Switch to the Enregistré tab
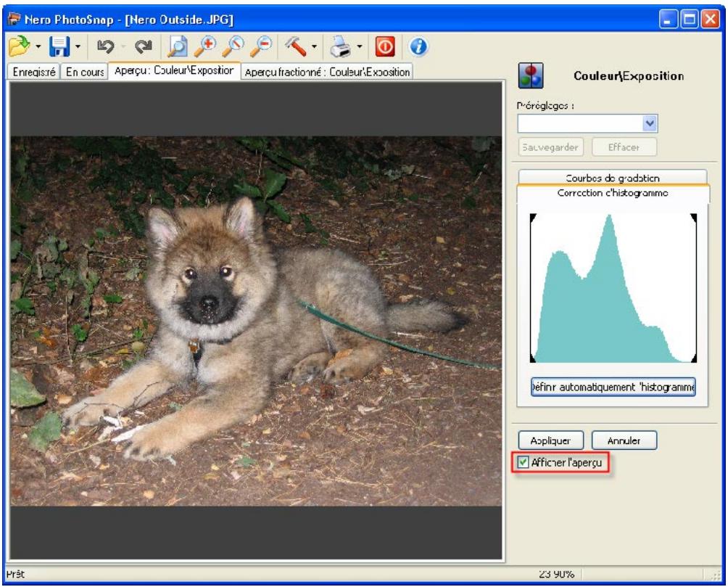Image resolution: width=728 pixels, height=587 pixels. pyautogui.click(x=34, y=72)
